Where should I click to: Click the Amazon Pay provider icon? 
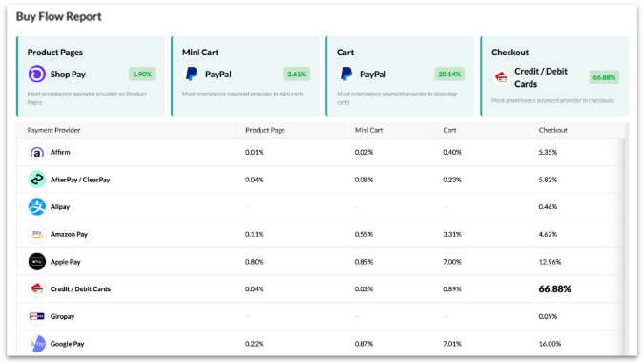coord(37,234)
